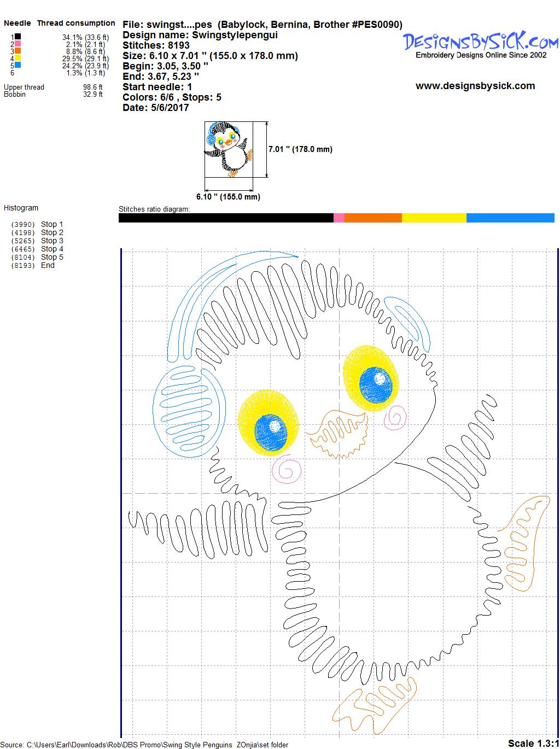This screenshot has width=560, height=749.
Task: Click the Scale 1.3:1 label
Action: point(533,743)
